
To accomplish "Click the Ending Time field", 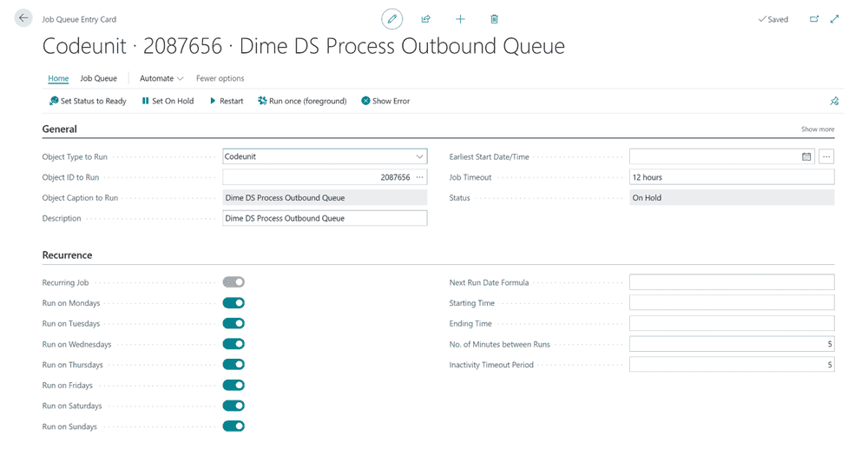I will (x=732, y=323).
